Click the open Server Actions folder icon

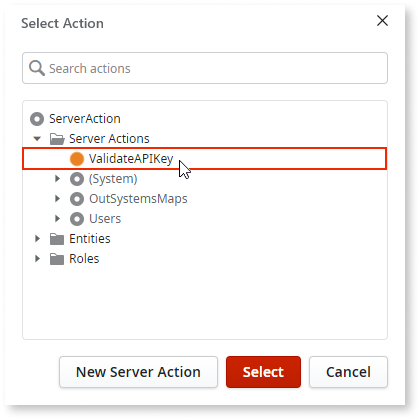pyautogui.click(x=57, y=139)
